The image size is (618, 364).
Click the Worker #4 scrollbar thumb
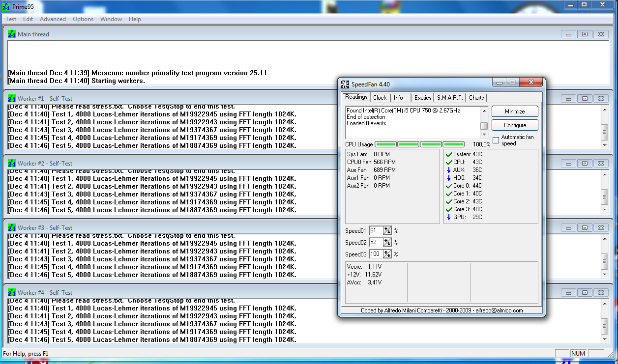(605, 326)
